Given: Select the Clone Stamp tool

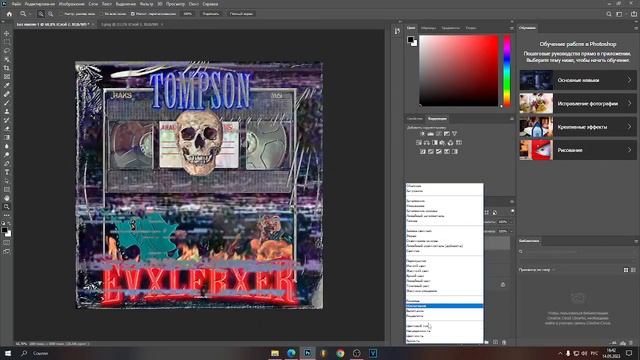Looking at the screenshot, I should [7, 111].
